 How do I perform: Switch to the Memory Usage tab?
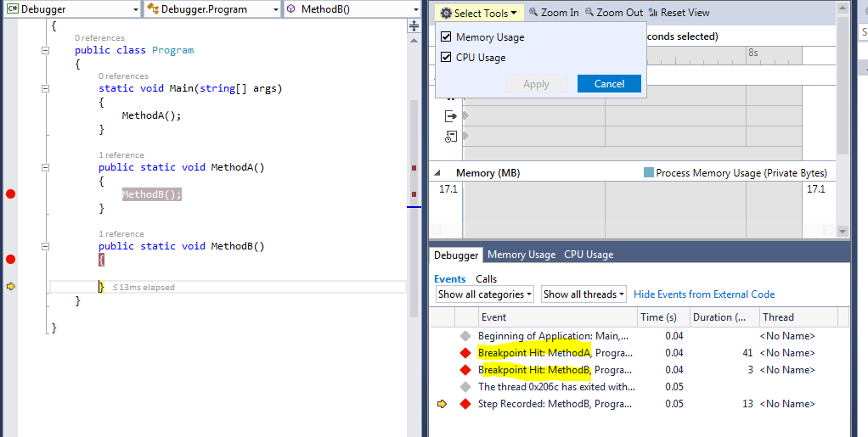521,255
